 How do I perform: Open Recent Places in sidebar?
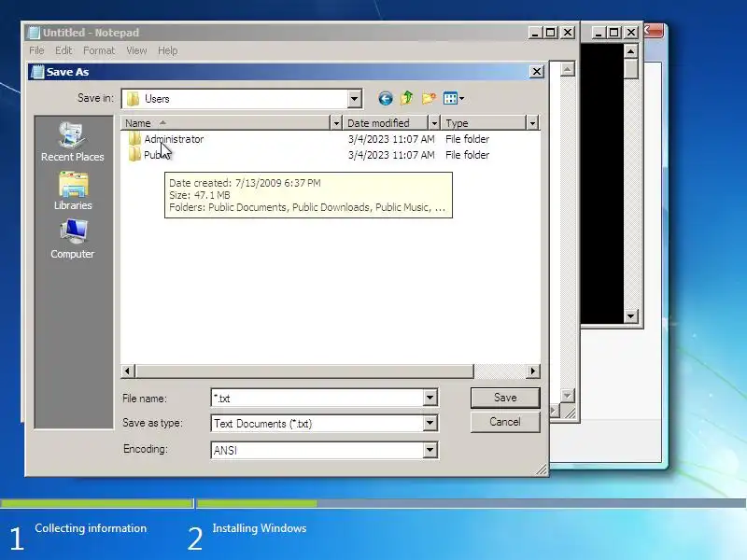73,142
